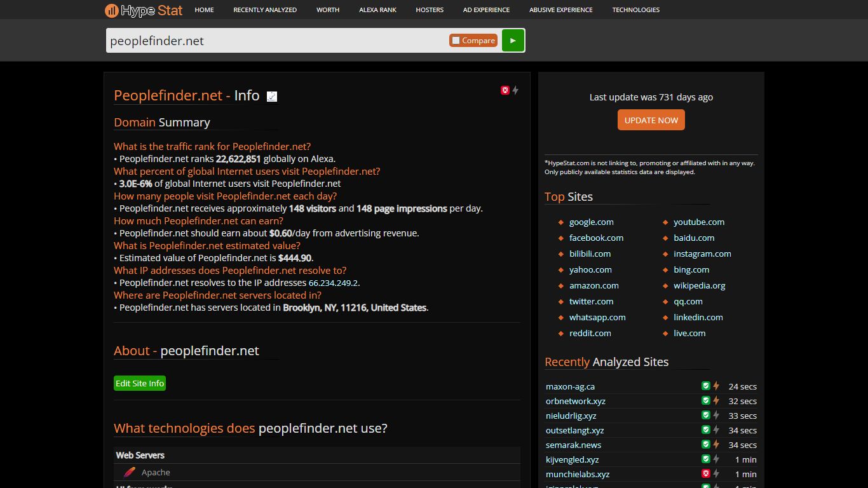The image size is (868, 488).
Task: Open live.com in Top Sites
Action: coord(689,333)
